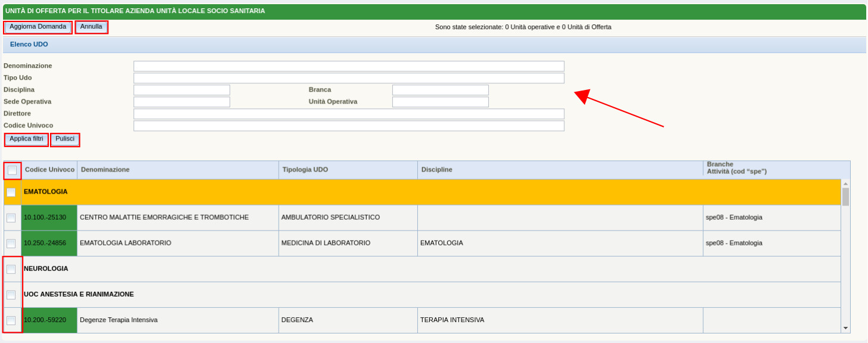The image size is (868, 343).
Task: Enable the NEUROLOGIA group checkbox
Action: pos(11,269)
